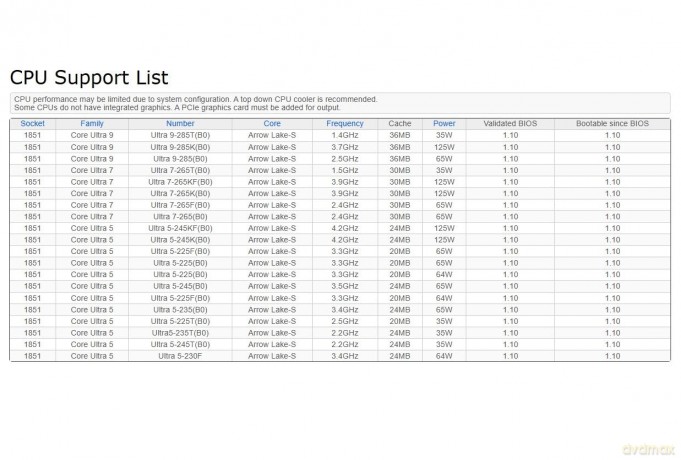Select the Ultra 9-285T(B0) row
681x460 pixels.
pos(340,136)
